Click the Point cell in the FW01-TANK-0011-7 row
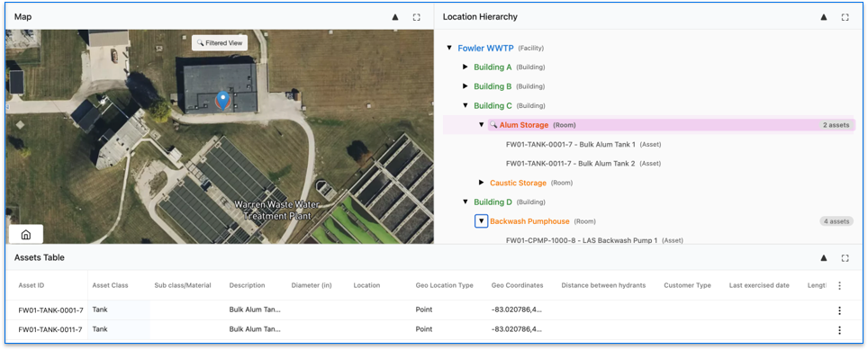The height and width of the screenshot is (350, 868). click(424, 329)
